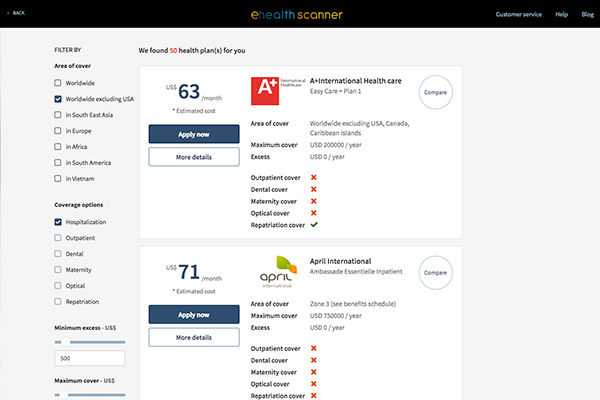The image size is (600, 400).
Task: Click the 'Coverage options' filter heading
Action: click(x=78, y=205)
